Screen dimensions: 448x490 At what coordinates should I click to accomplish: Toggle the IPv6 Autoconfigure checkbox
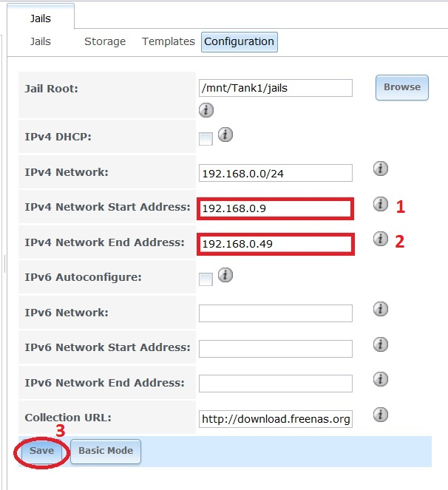click(x=206, y=279)
